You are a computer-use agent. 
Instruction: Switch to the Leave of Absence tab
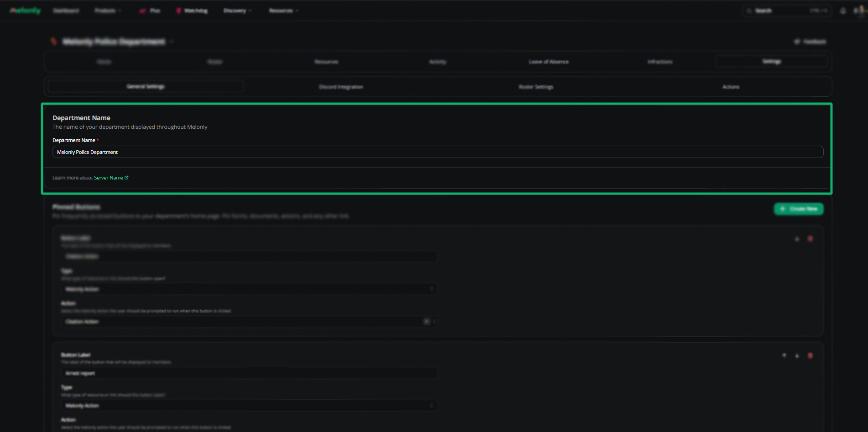pos(549,62)
